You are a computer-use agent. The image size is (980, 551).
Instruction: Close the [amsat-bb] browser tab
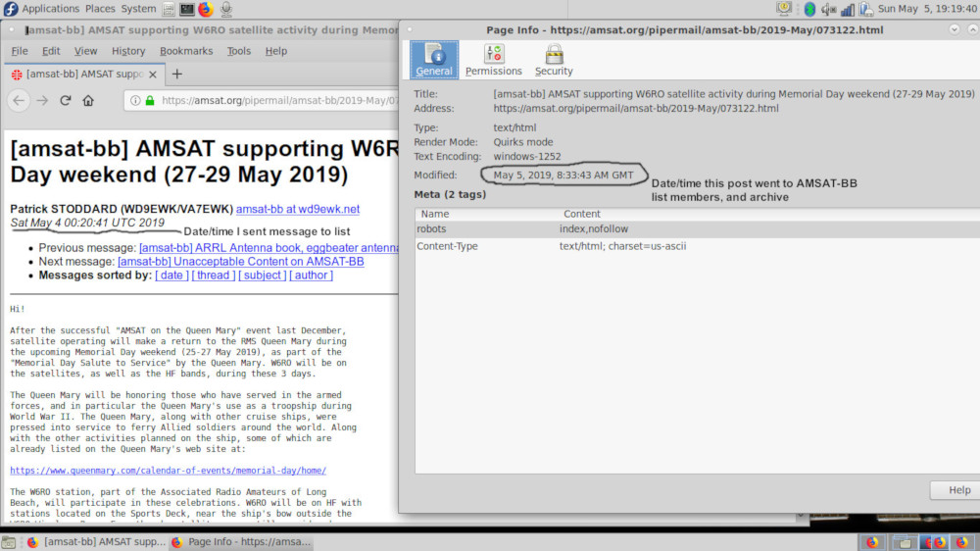153,75
